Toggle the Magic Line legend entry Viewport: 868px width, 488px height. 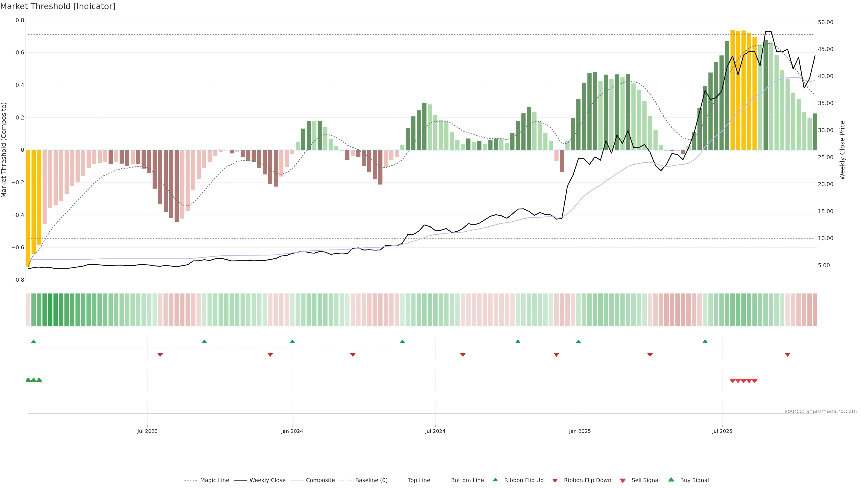coord(214,480)
